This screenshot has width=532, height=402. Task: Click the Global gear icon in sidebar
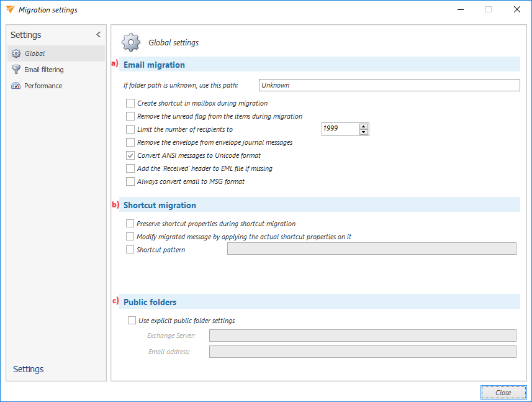point(16,53)
